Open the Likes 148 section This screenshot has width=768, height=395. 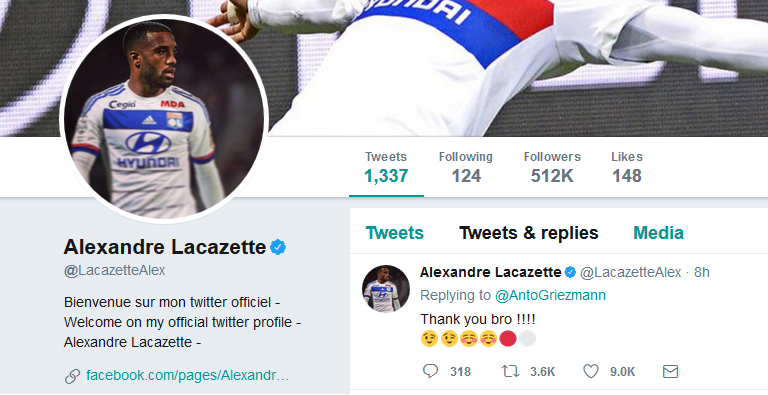pyautogui.click(x=626, y=167)
